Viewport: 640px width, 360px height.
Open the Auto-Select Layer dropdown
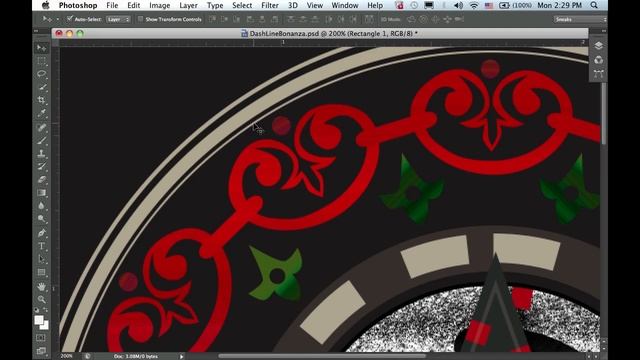click(118, 19)
